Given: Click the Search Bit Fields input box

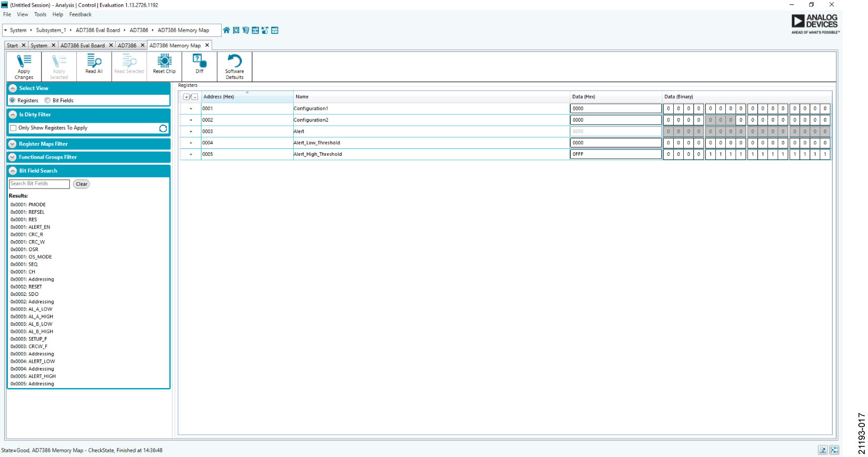Looking at the screenshot, I should coord(39,184).
